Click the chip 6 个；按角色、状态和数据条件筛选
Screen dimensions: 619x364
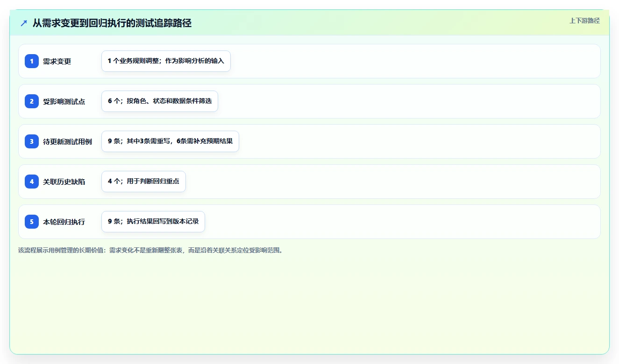click(160, 101)
